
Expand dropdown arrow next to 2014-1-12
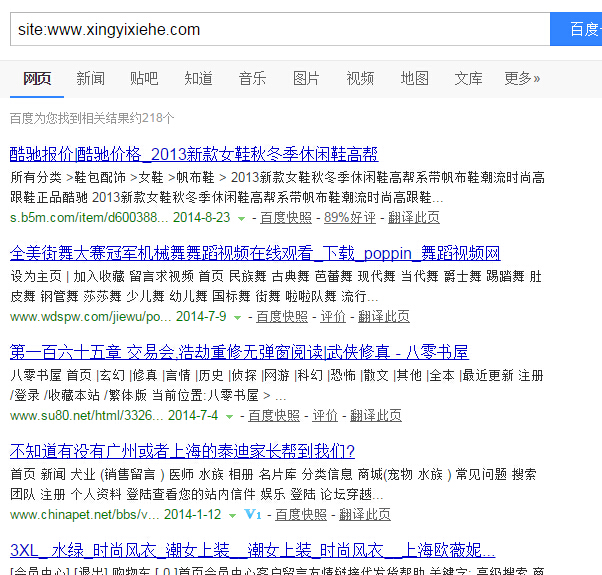pos(232,516)
